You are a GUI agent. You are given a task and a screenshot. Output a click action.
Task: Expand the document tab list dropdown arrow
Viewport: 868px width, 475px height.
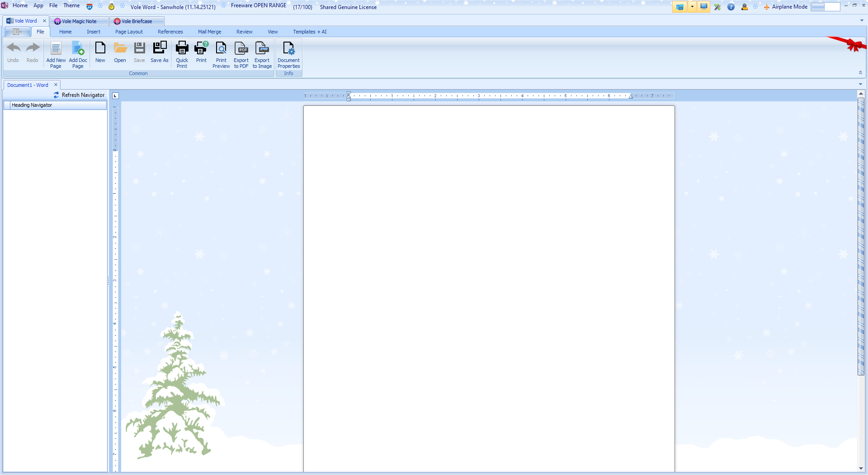coord(860,84)
